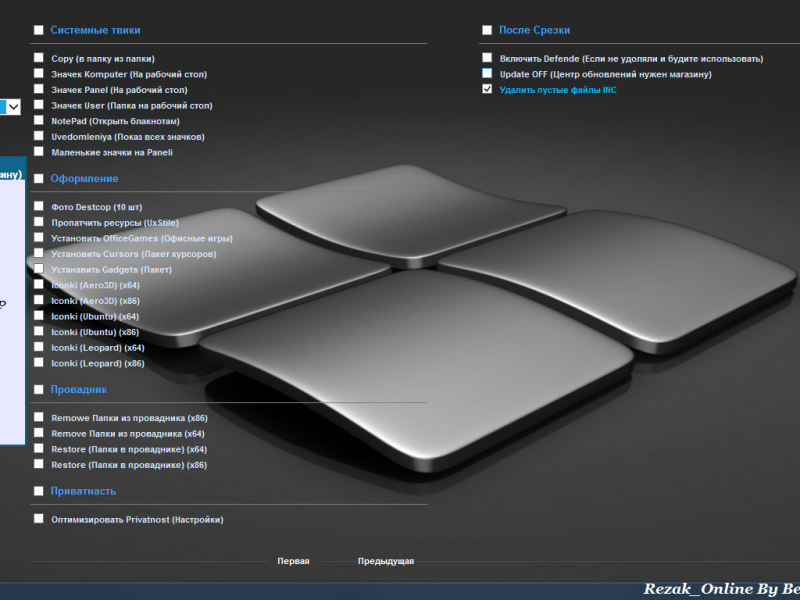Enable Iconki (Aero3D) (x64)
800x600 pixels.
coord(39,284)
